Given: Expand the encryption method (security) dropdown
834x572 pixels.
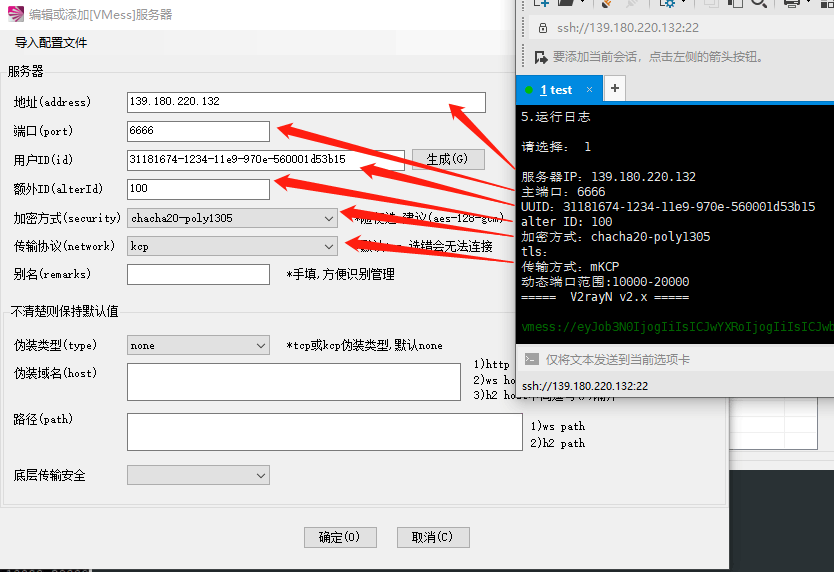Looking at the screenshot, I should tap(330, 218).
